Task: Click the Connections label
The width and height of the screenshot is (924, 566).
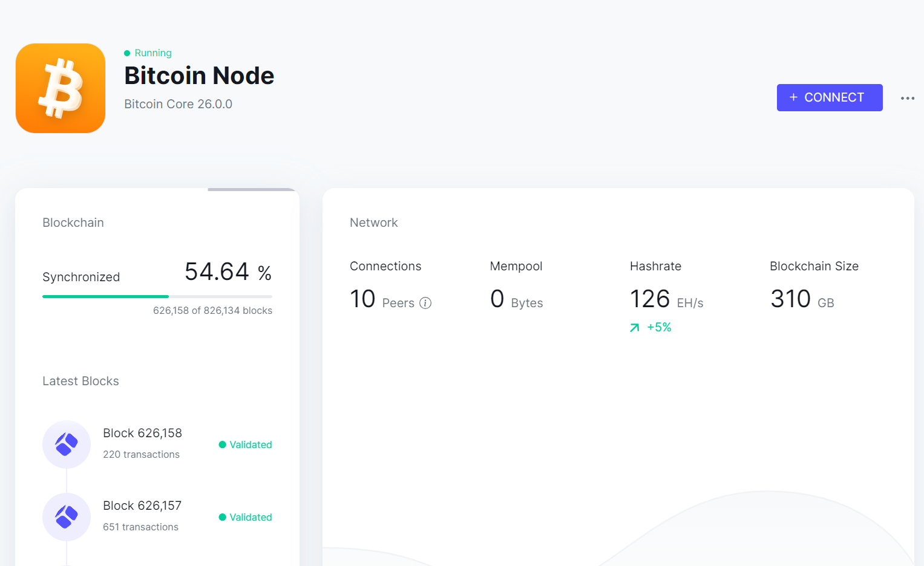Action: pyautogui.click(x=385, y=266)
